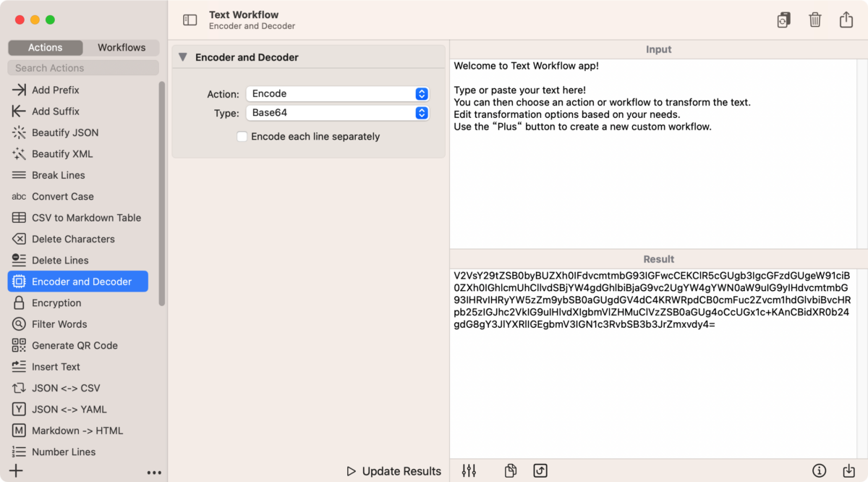Viewport: 868px width, 482px height.
Task: Open the Action dropdown showing Encode
Action: click(x=338, y=94)
